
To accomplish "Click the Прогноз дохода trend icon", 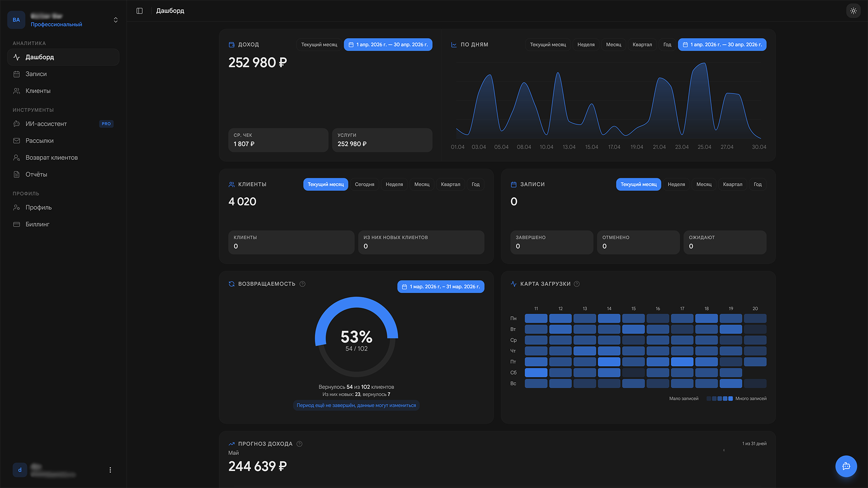I will coord(231,444).
